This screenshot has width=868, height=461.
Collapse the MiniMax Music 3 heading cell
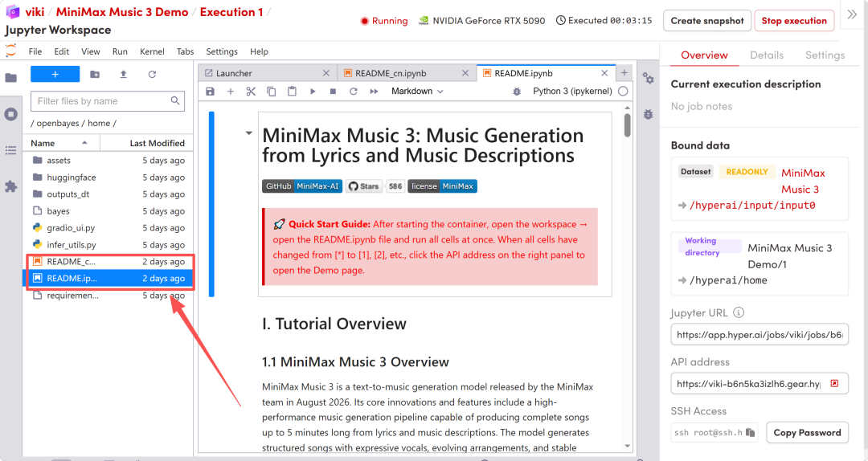pyautogui.click(x=249, y=133)
